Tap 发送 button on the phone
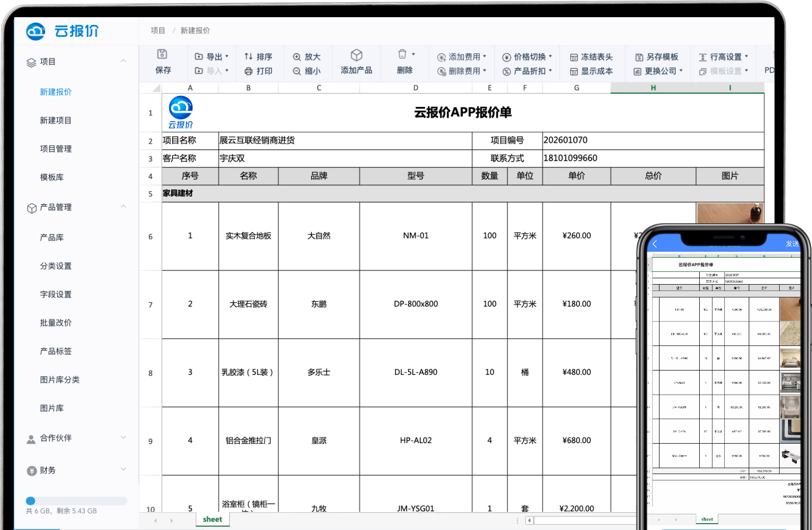 point(792,244)
